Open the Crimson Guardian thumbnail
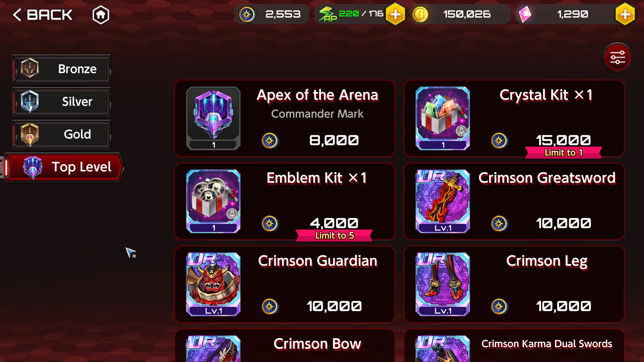 pyautogui.click(x=213, y=284)
